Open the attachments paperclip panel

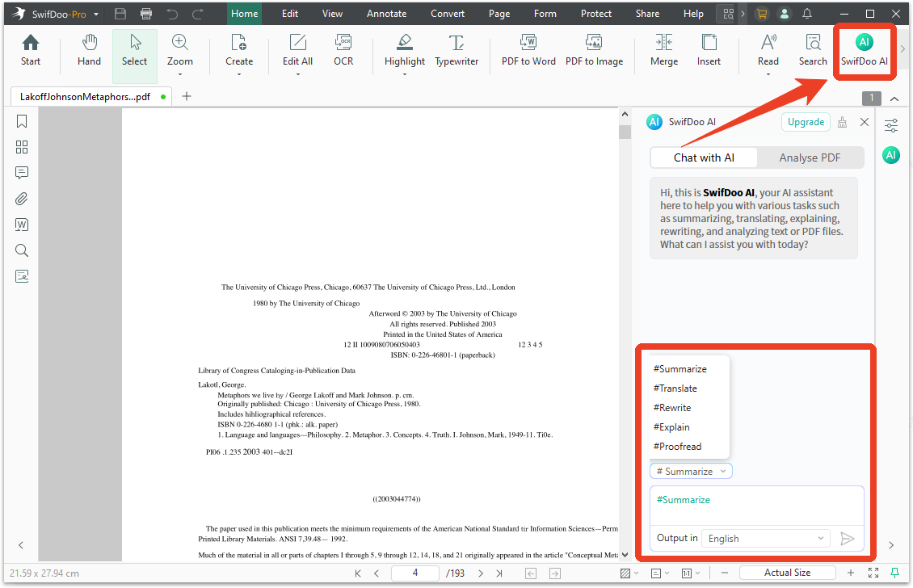click(22, 199)
